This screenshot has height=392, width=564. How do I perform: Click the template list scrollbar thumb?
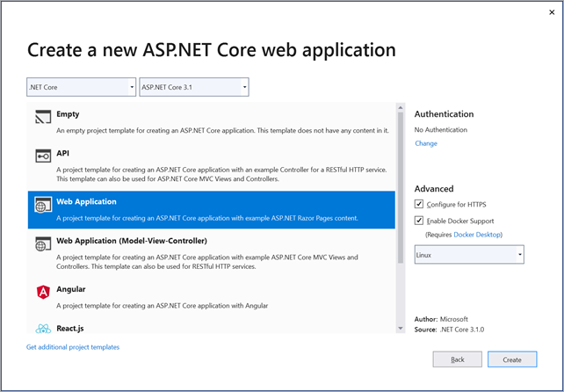pos(401,187)
